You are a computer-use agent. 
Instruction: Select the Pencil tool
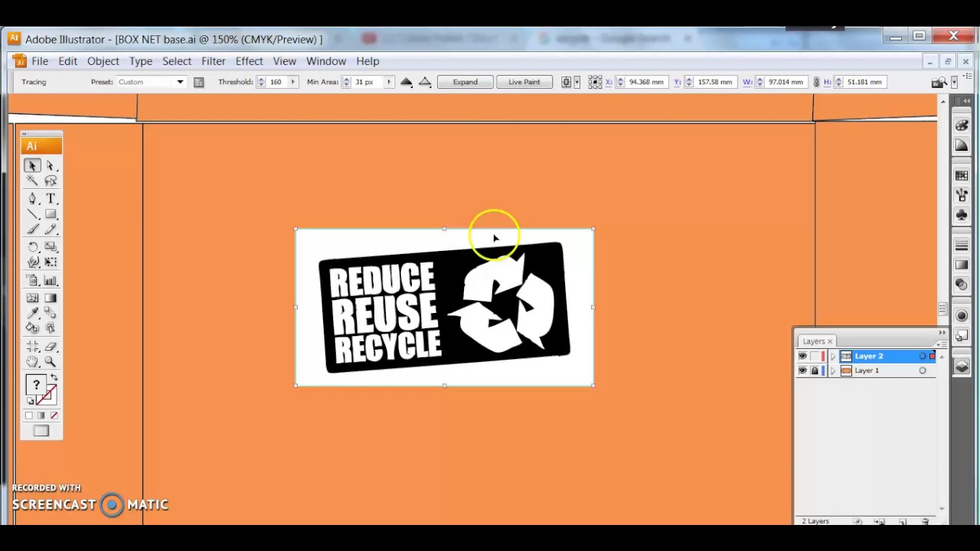(51, 230)
